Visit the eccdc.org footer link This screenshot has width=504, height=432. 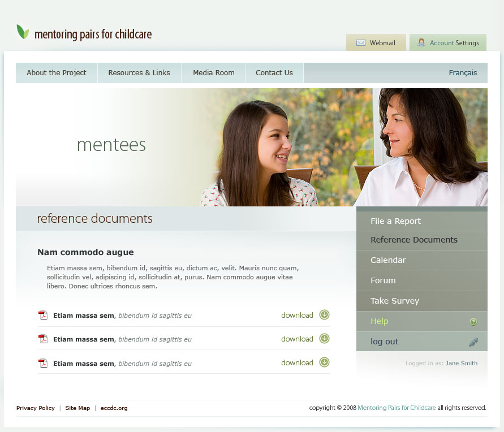(114, 408)
